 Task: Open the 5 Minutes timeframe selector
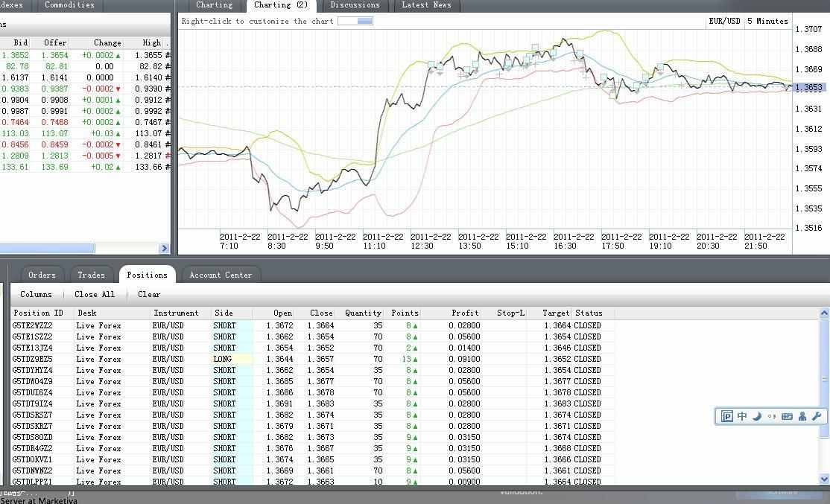click(767, 22)
